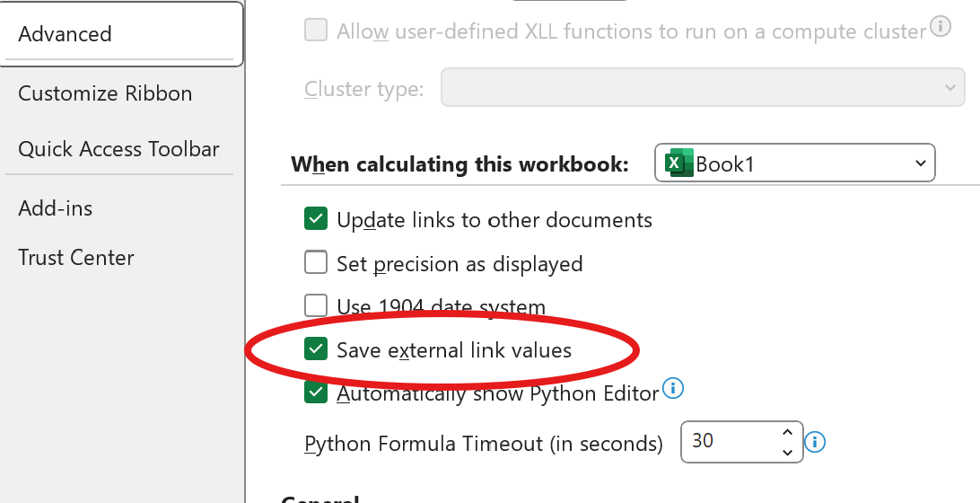The height and width of the screenshot is (503, 980).
Task: Toggle Automatically show Python Editor checkbox
Action: coord(316,393)
